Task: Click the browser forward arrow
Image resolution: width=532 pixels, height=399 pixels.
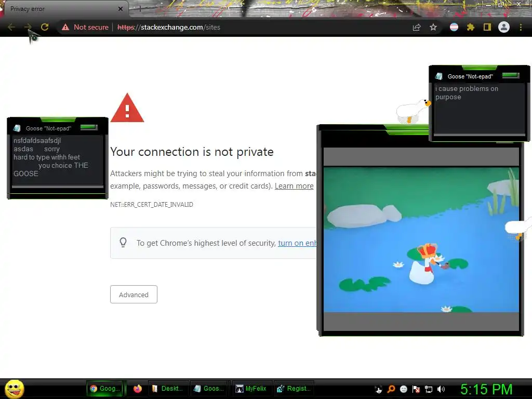Action: pos(28,27)
